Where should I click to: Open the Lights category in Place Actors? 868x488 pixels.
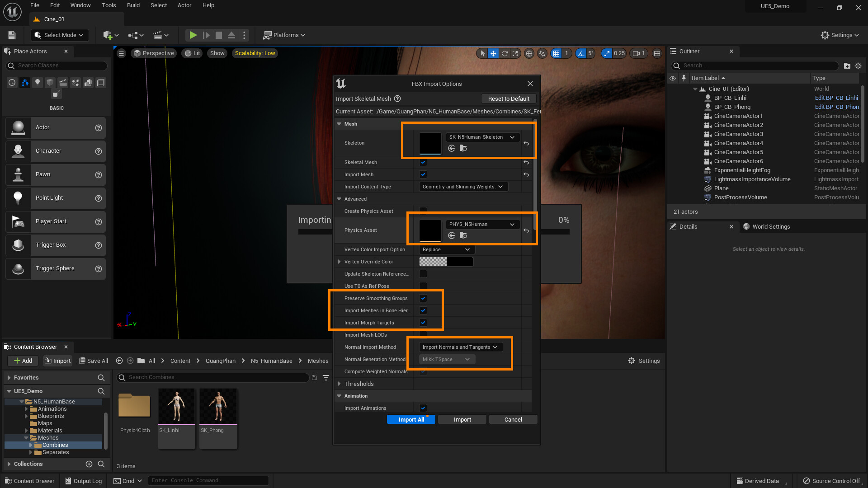click(38, 83)
